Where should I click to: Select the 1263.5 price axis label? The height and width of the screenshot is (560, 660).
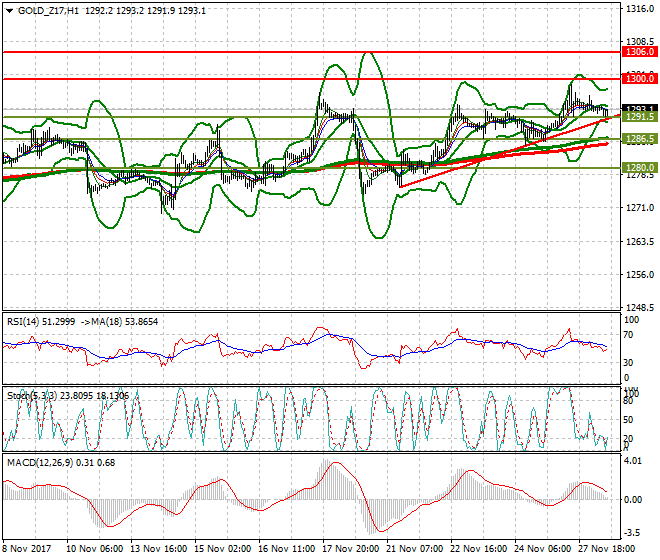click(640, 242)
